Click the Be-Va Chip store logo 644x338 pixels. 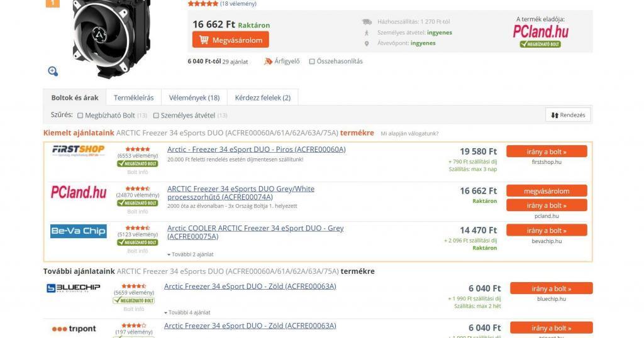(x=78, y=231)
